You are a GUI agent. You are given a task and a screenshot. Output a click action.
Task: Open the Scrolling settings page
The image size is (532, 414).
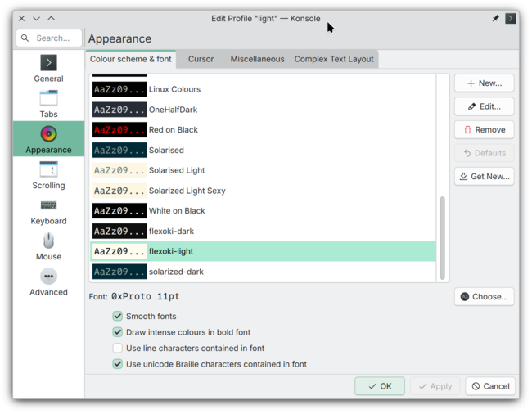[48, 175]
